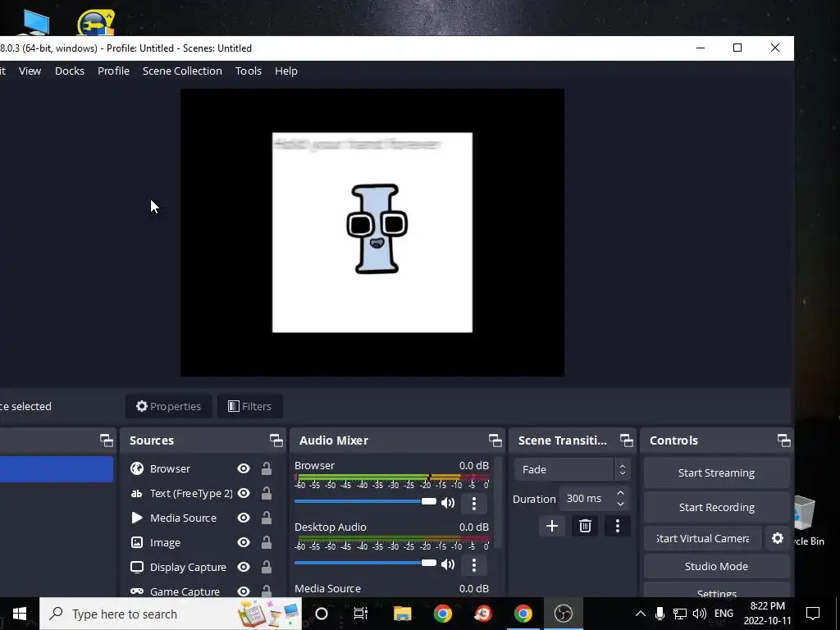Open the Fade transition dropdown
This screenshot has width=840, height=630.
[572, 469]
